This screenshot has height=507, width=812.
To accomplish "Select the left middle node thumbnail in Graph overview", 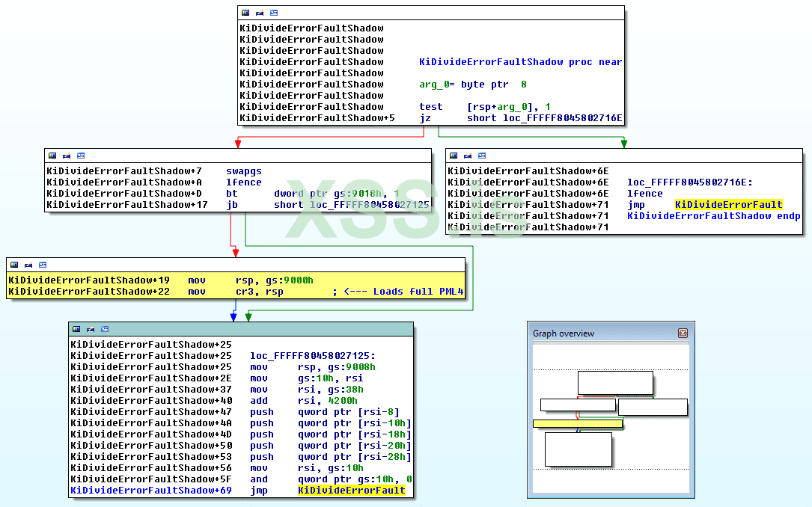I will [578, 405].
